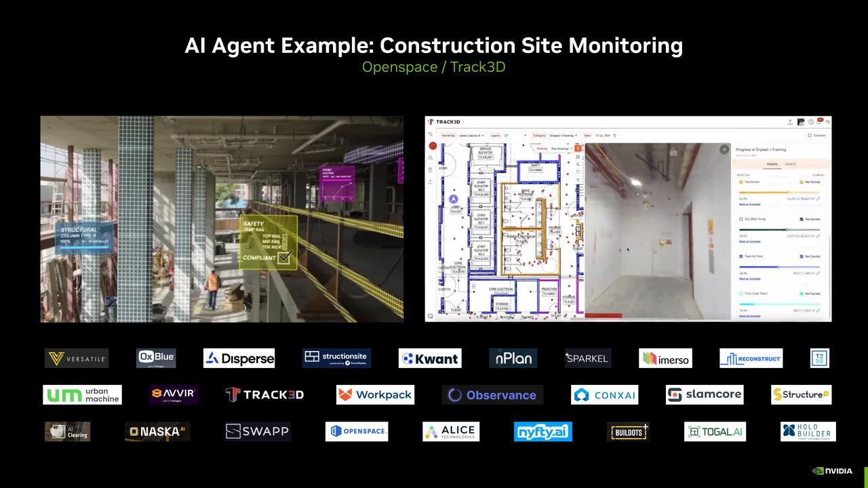Click the edit pencil on the Insulation row
The height and width of the screenshot is (488, 868).
pos(818,199)
